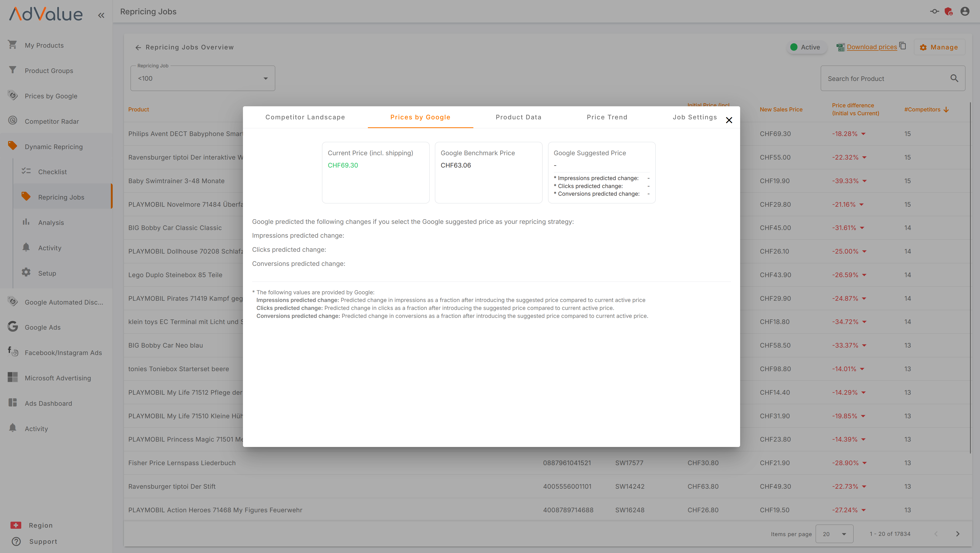Click the red shield alert icon

click(949, 12)
